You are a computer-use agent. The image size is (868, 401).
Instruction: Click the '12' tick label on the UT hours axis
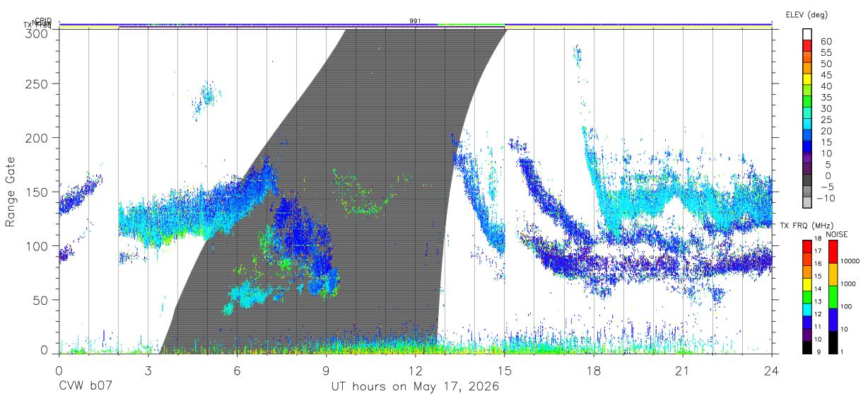click(415, 371)
